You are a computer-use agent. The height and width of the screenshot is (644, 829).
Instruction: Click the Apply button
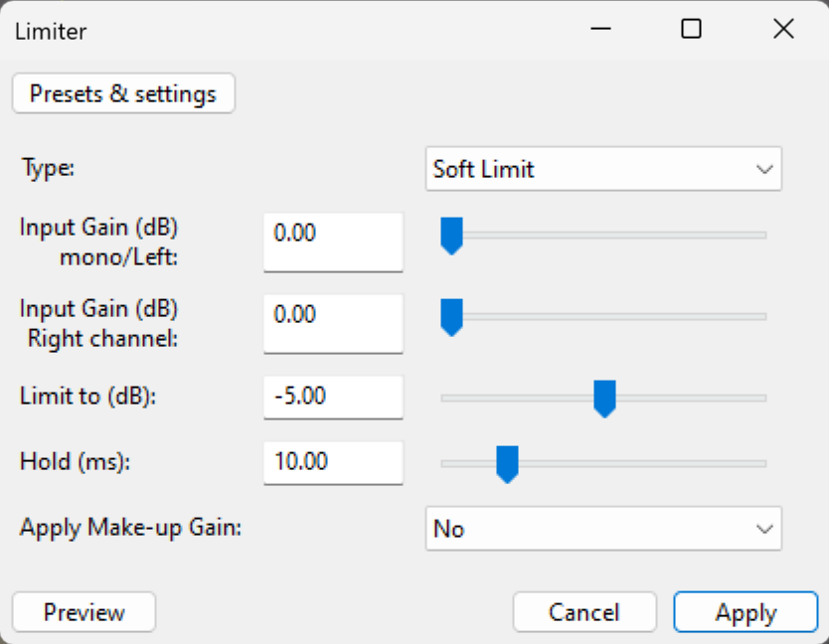(x=746, y=611)
